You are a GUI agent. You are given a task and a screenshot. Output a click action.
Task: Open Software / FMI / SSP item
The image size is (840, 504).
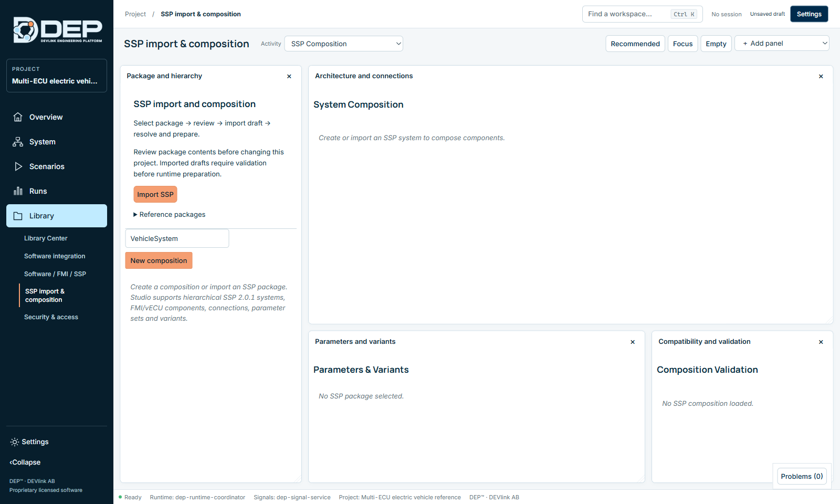tap(55, 274)
